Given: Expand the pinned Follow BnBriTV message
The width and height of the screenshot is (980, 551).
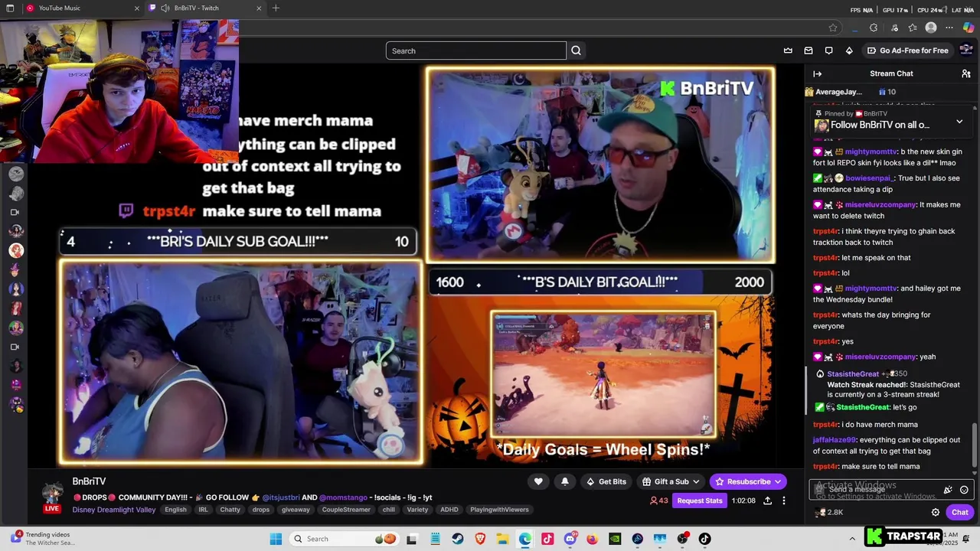Looking at the screenshot, I should tap(959, 122).
